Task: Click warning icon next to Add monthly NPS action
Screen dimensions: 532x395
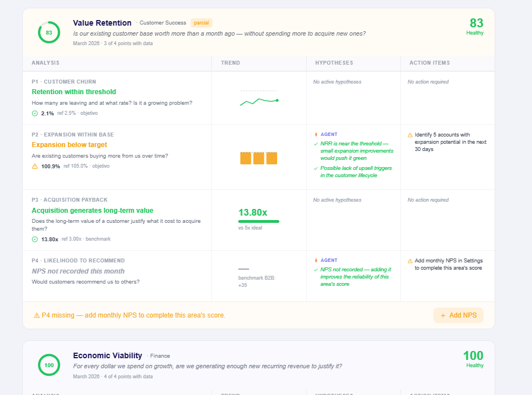Action: (x=410, y=261)
